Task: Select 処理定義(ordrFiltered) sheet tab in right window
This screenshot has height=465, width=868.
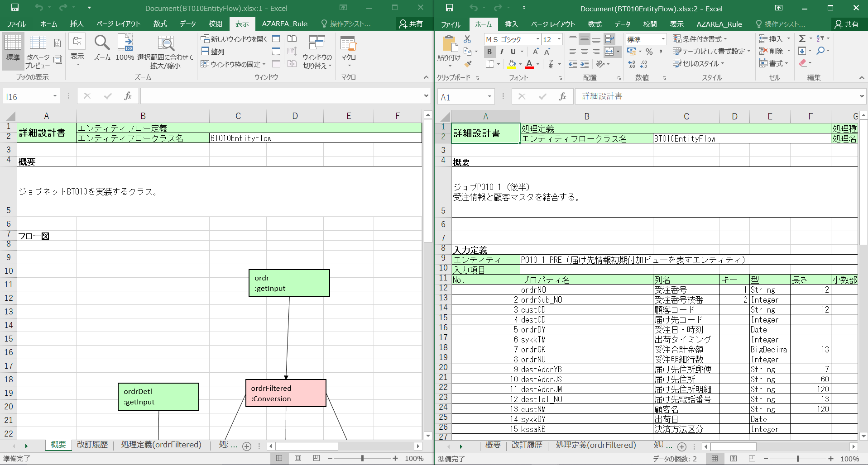Action: coord(596,445)
